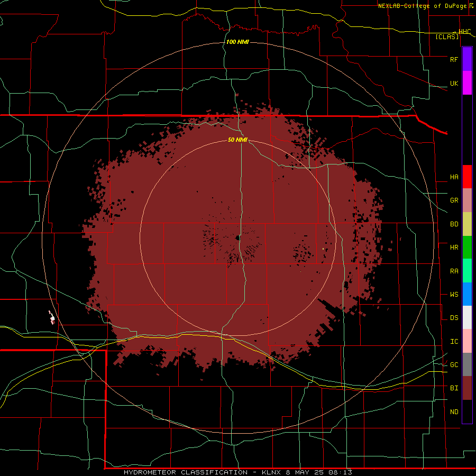Click the small white-pink echo west of the radar
476x476 pixels.
click(x=52, y=317)
